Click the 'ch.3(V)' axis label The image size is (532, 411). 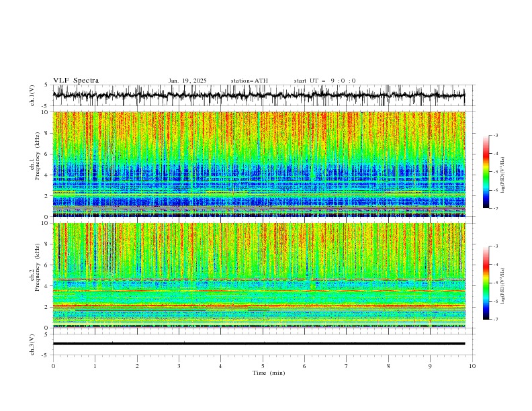click(x=32, y=345)
